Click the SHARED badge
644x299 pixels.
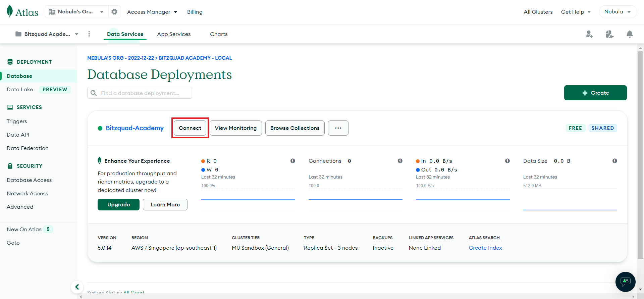602,128
